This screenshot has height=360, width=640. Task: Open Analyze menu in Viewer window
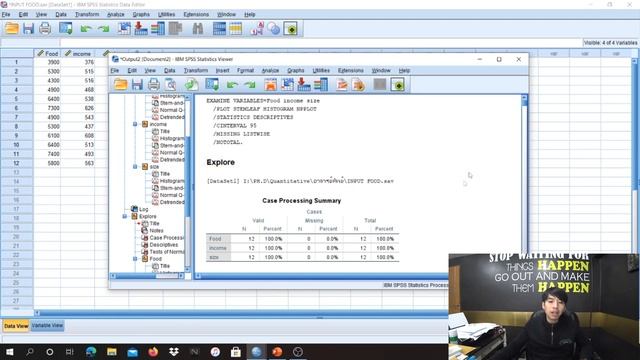270,71
